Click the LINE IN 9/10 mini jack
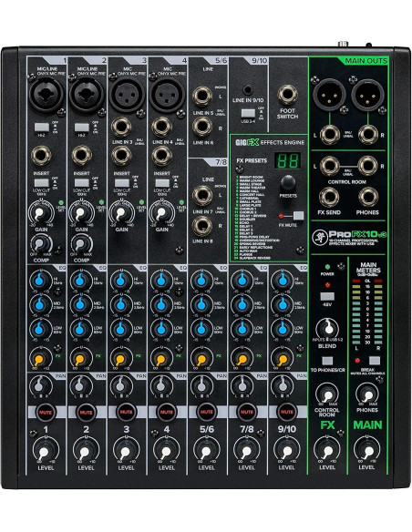The width and height of the screenshot is (412, 532). click(x=249, y=90)
